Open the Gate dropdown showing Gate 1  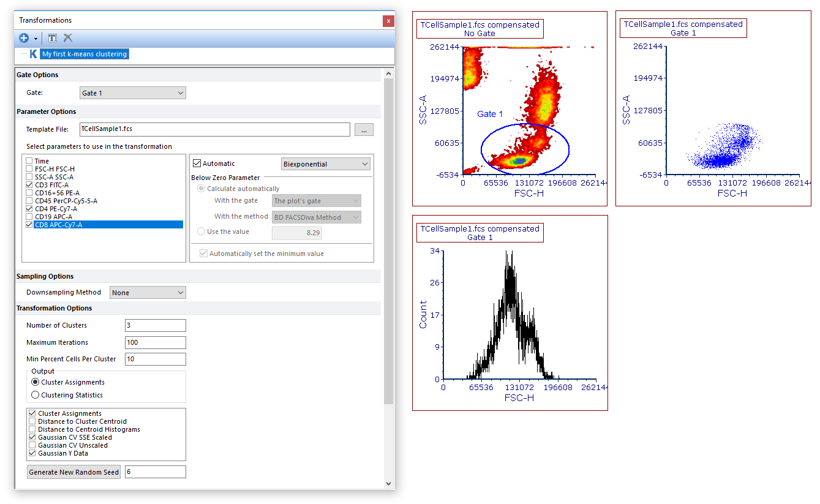coord(132,93)
